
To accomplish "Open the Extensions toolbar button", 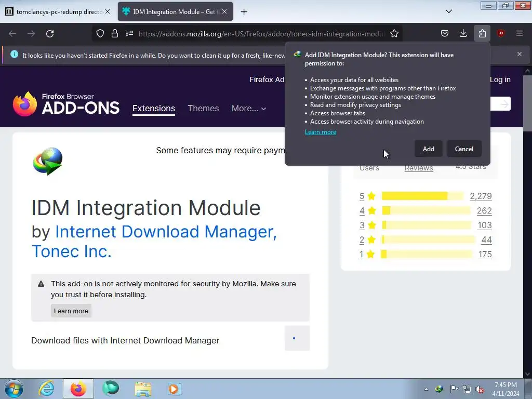I will tap(482, 33).
